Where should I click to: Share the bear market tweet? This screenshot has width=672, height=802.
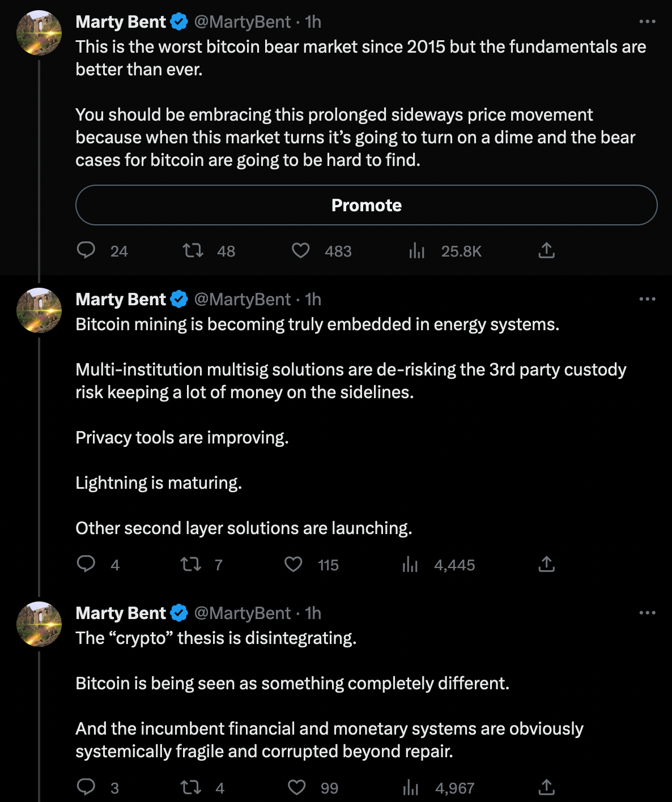click(x=546, y=250)
